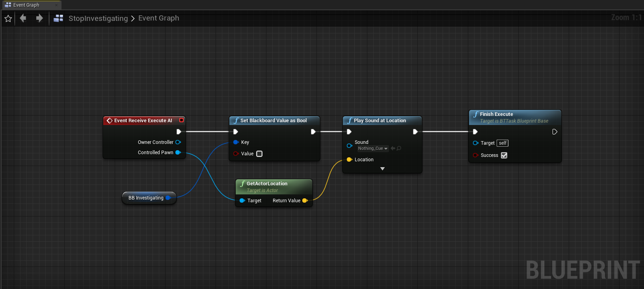The height and width of the screenshot is (289, 644).
Task: Select the Set Blackboard Value as Bool title
Action: pos(274,121)
